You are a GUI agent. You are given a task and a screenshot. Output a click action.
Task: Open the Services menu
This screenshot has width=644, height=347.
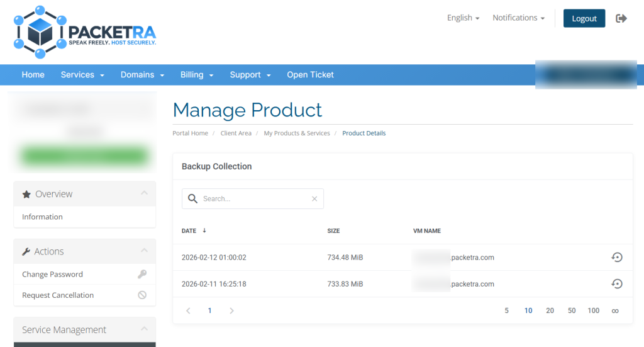click(82, 75)
